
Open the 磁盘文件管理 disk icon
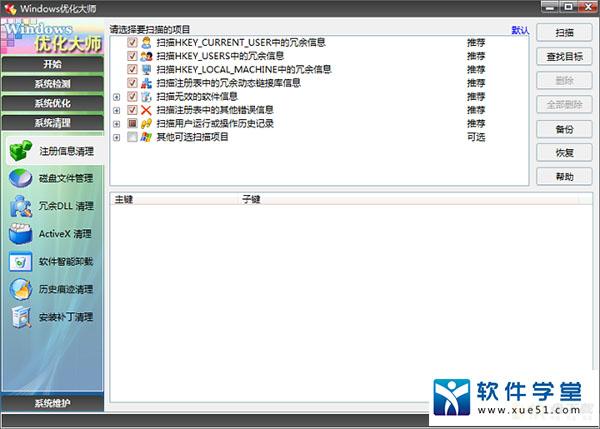click(x=21, y=178)
